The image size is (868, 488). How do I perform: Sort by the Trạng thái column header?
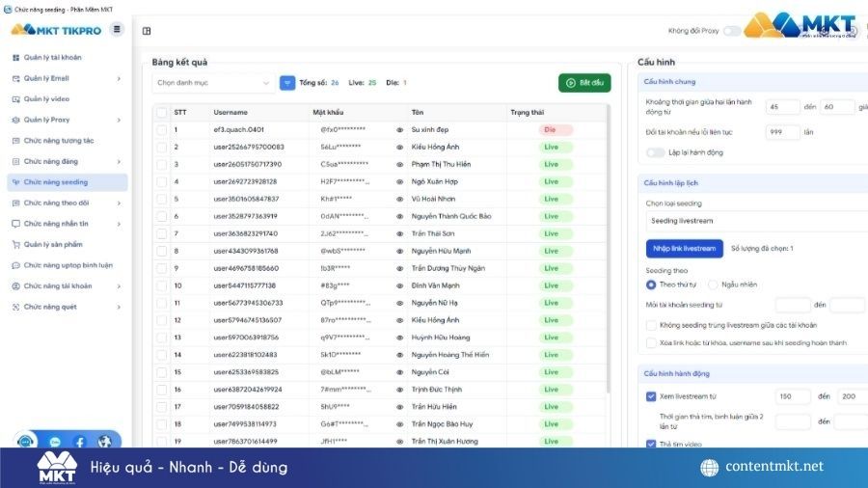point(527,112)
